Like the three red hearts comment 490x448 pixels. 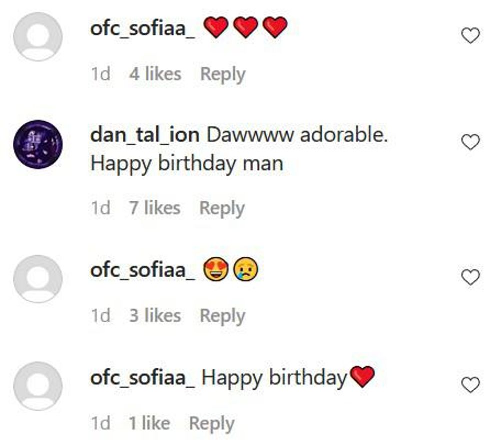click(x=470, y=35)
